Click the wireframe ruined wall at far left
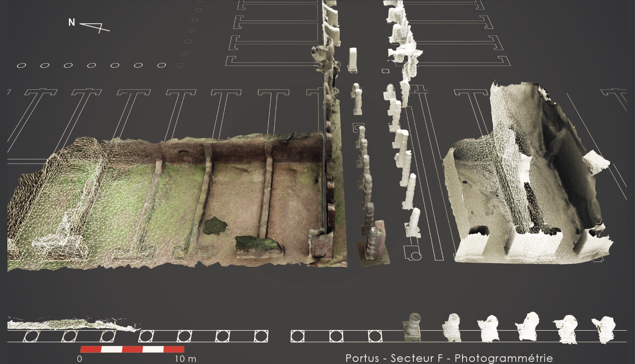The image size is (635, 364). [53, 199]
